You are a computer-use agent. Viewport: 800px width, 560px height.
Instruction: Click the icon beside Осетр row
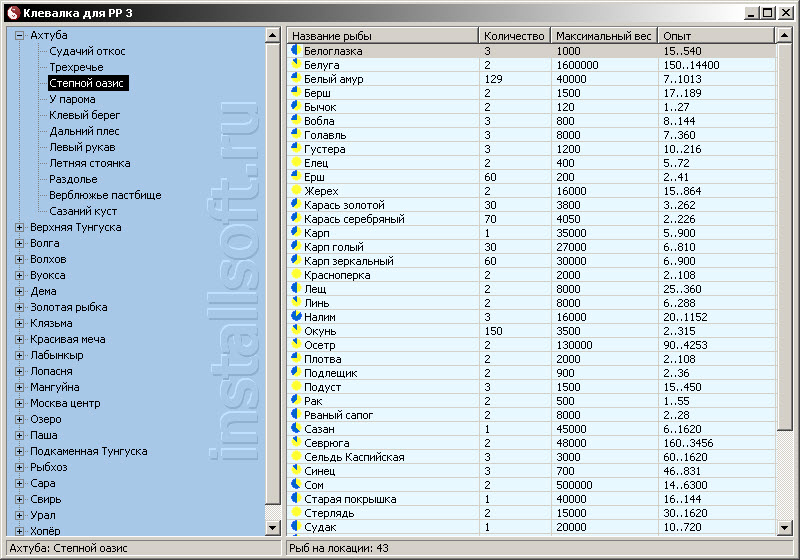[296, 345]
